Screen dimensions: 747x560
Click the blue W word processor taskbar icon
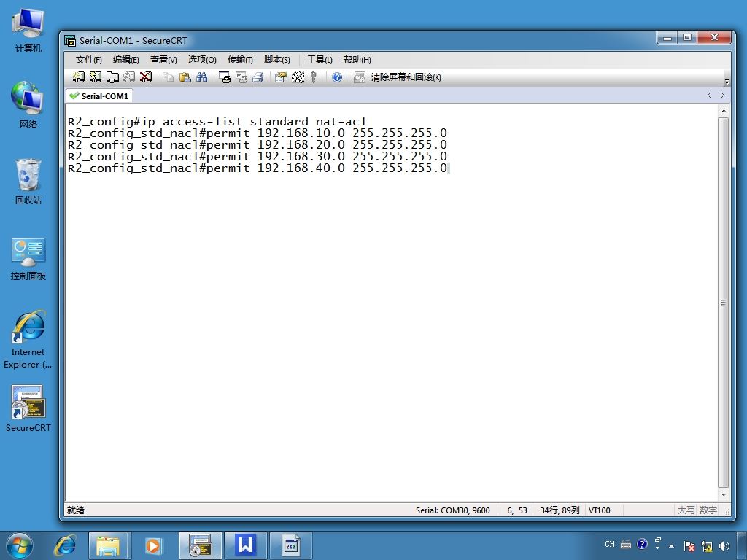pos(245,545)
